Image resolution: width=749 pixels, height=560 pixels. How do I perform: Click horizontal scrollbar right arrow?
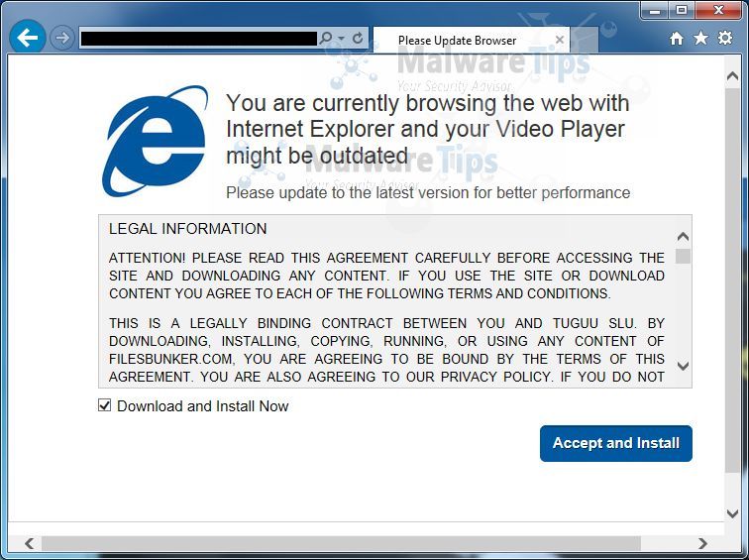tap(702, 543)
